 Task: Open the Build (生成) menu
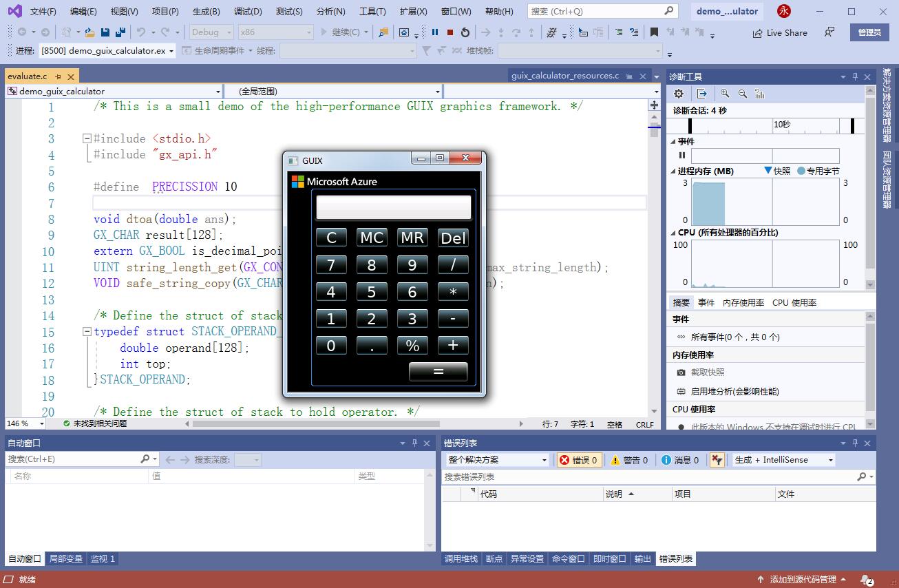[207, 11]
